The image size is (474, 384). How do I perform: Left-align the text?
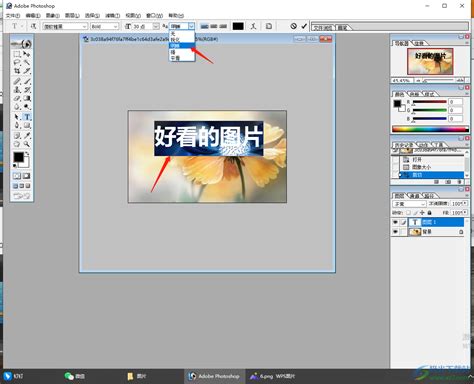coord(204,26)
